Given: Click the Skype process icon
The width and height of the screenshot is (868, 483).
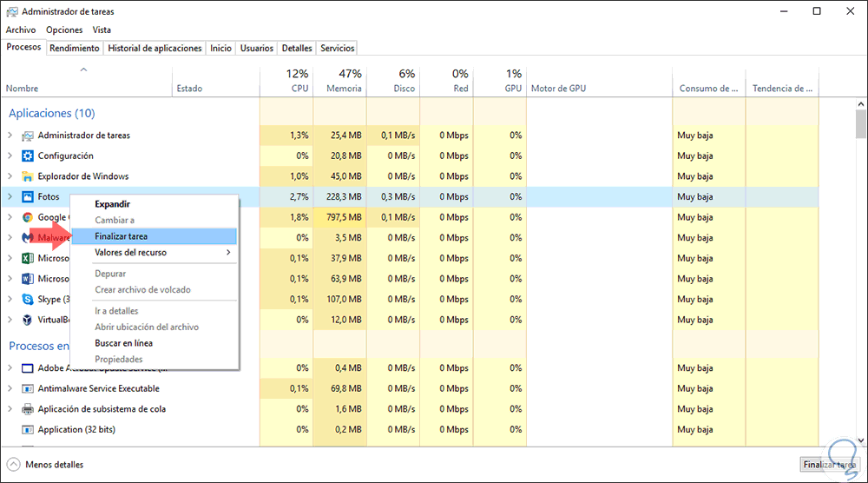Looking at the screenshot, I should [x=26, y=299].
